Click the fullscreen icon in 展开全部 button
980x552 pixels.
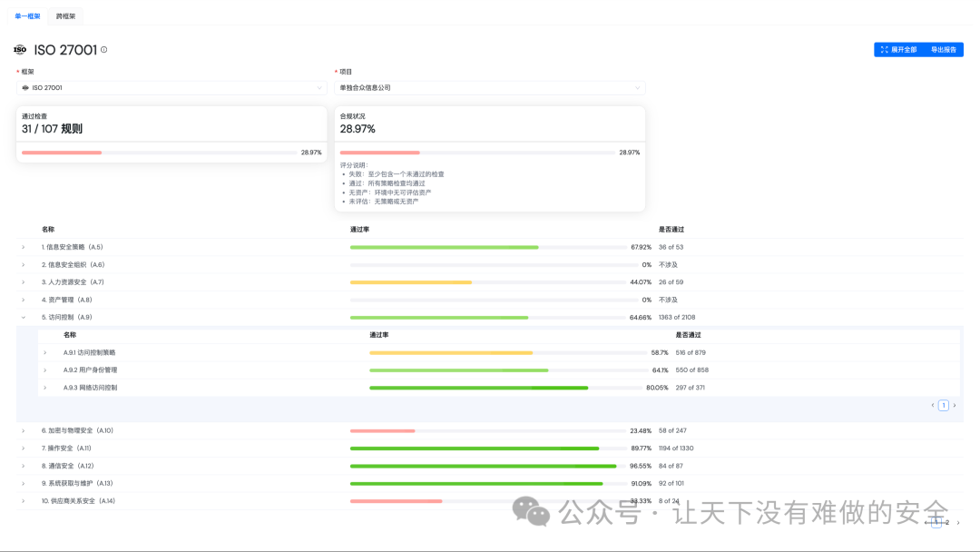point(884,50)
